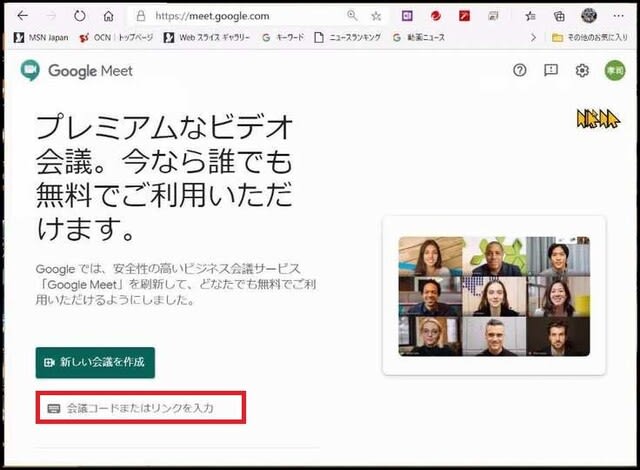
Task: Open the Google Meet help icon
Action: point(520,71)
